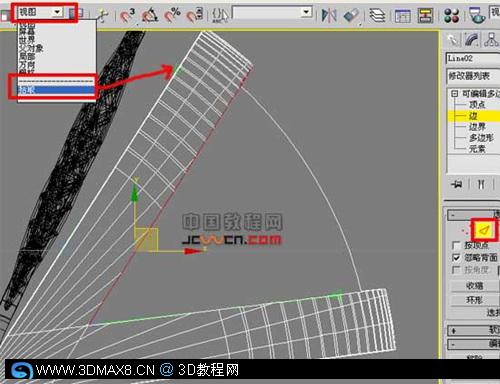The image size is (500, 384).
Task: Open Schematic View icon
Action: [426, 16]
